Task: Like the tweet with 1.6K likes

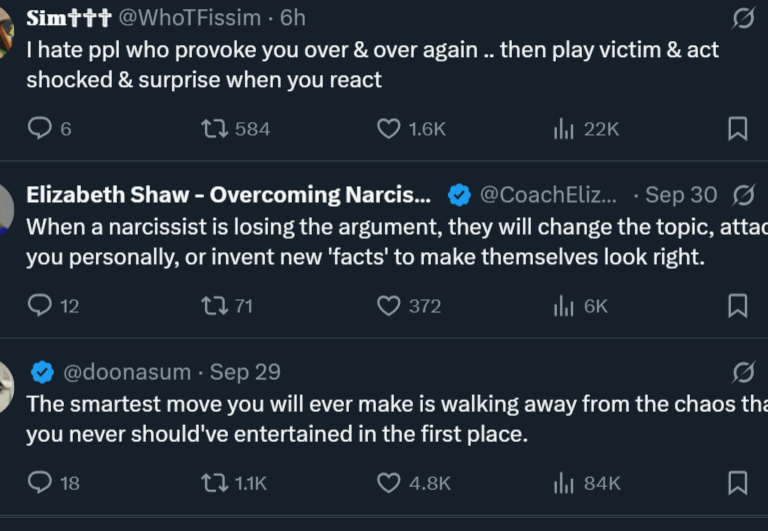Action: tap(388, 129)
